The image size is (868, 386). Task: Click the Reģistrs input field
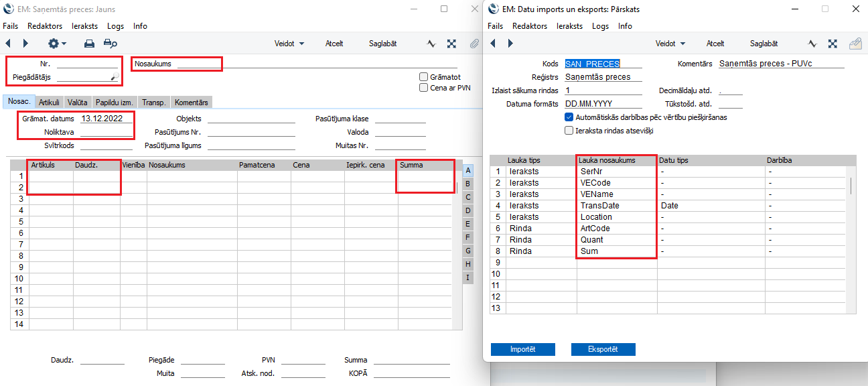tap(603, 77)
